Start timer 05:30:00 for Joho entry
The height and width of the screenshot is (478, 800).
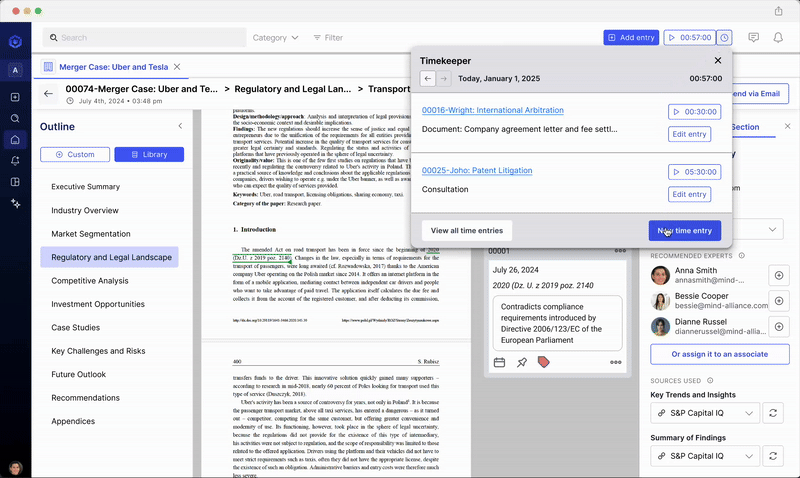point(694,172)
